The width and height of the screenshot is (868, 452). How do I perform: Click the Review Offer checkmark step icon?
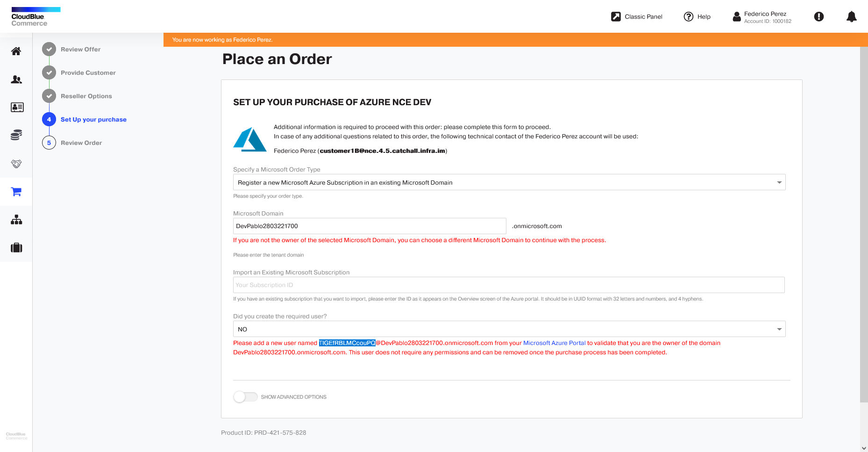pyautogui.click(x=49, y=49)
